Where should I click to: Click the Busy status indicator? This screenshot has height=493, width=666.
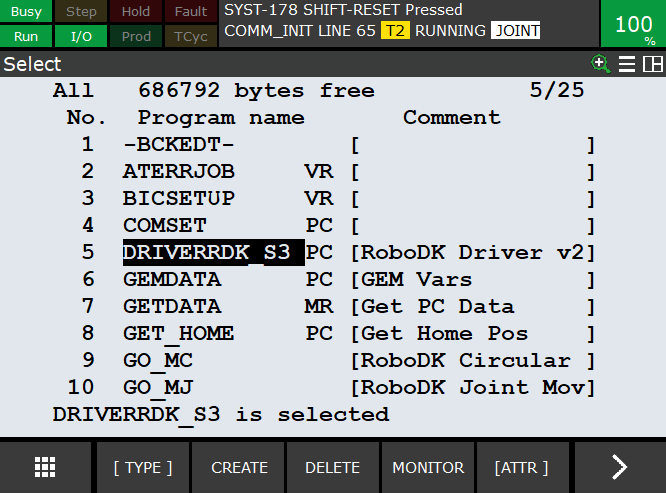click(26, 12)
